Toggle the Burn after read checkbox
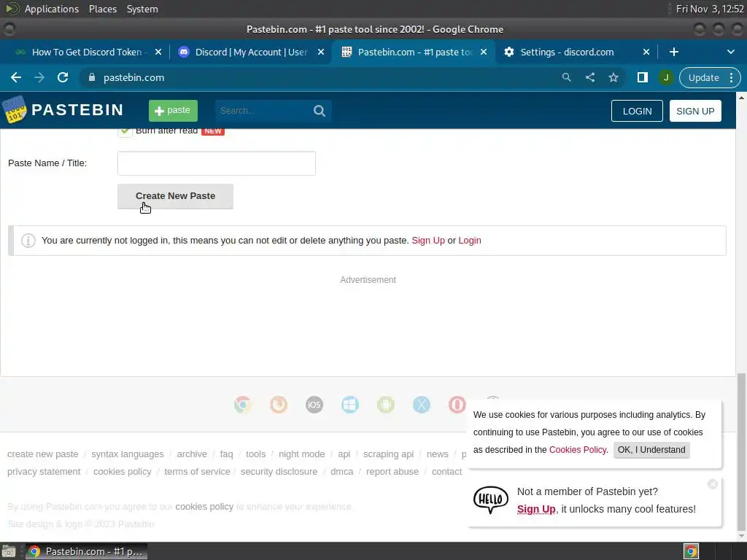The height and width of the screenshot is (560, 747). point(125,131)
